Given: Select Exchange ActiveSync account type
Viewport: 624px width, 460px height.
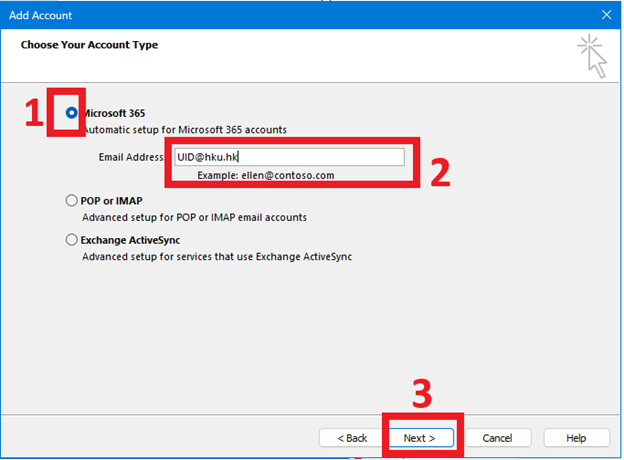Looking at the screenshot, I should (x=72, y=240).
